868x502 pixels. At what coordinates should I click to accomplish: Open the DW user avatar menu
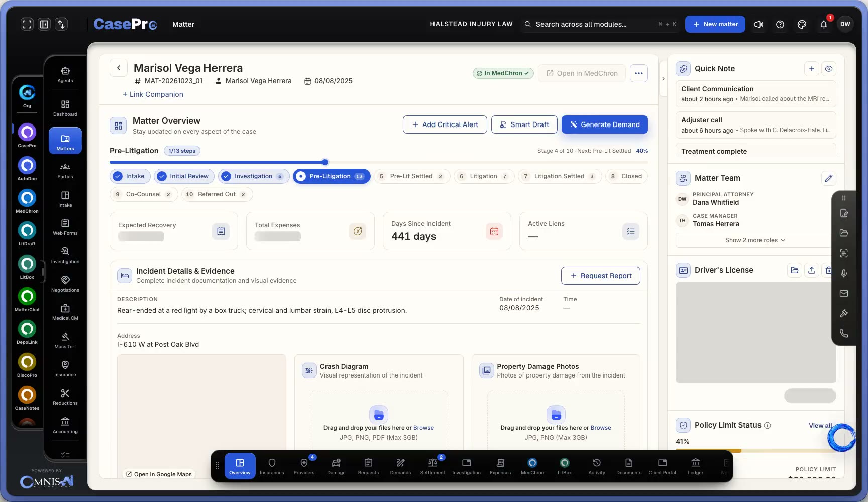coord(845,24)
